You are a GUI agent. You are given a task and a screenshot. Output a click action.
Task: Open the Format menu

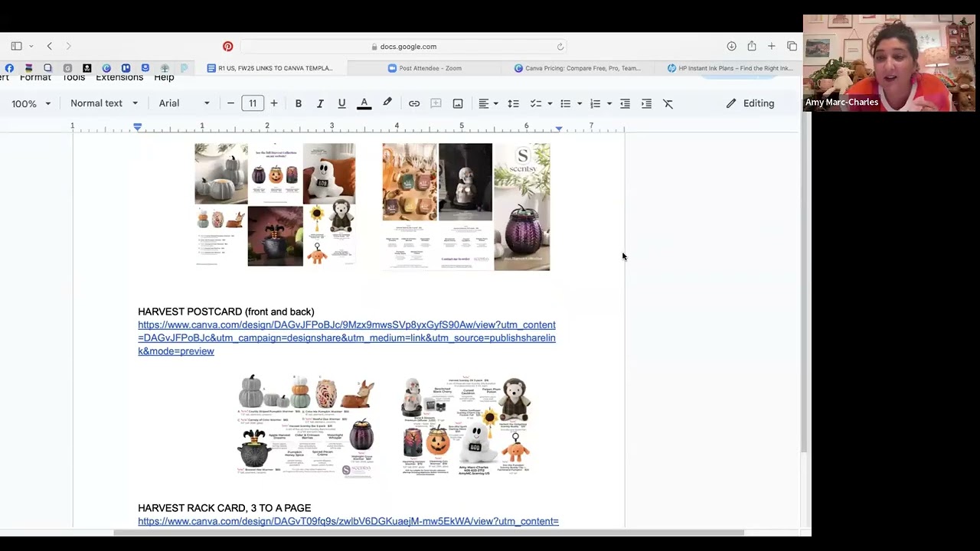[x=35, y=77]
